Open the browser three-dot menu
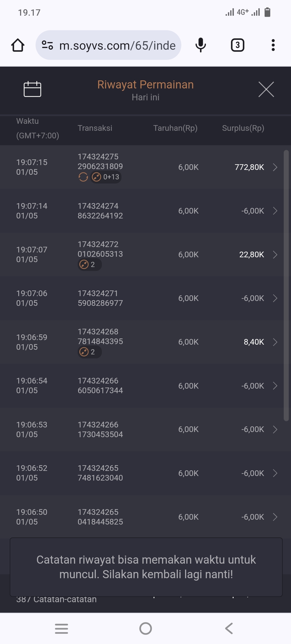291x644 pixels. (x=273, y=45)
